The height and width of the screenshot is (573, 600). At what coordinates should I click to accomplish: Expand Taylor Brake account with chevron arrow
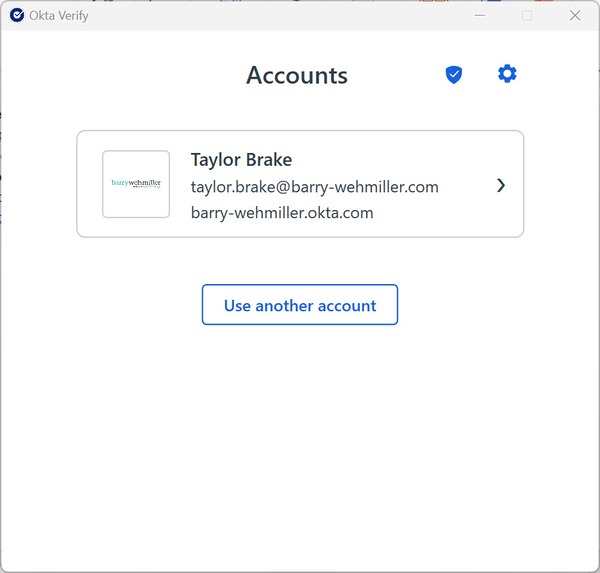(x=501, y=185)
